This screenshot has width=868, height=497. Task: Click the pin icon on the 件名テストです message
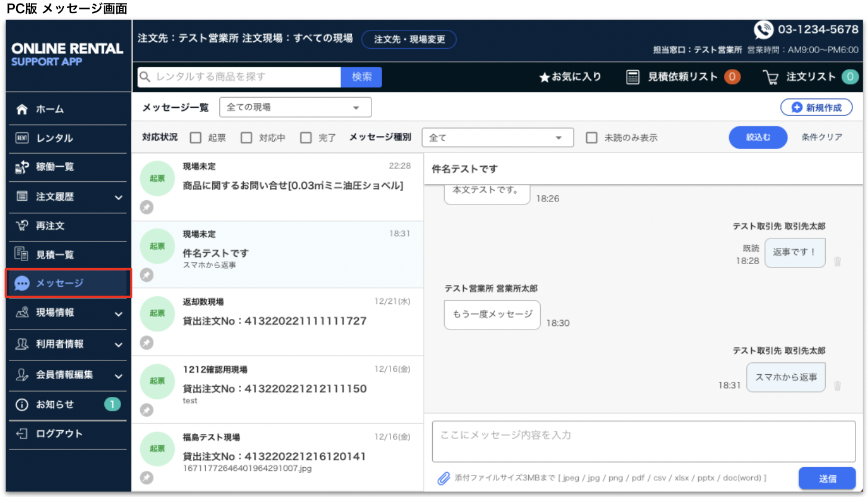point(147,275)
